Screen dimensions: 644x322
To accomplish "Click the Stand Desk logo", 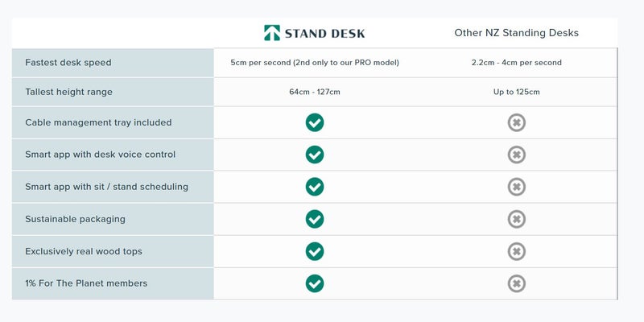I will (x=314, y=33).
